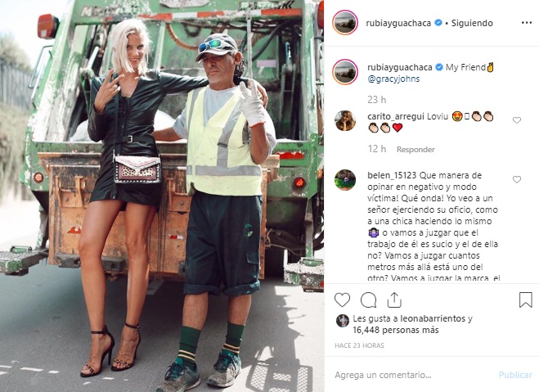Open rubiayguachaca username in the caption
539x392 pixels.
pyautogui.click(x=400, y=67)
